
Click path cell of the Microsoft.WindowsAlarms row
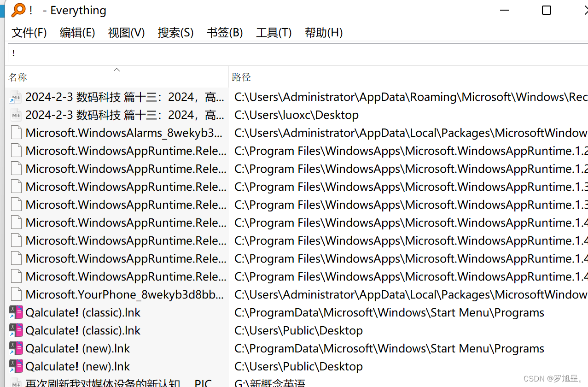pos(411,133)
